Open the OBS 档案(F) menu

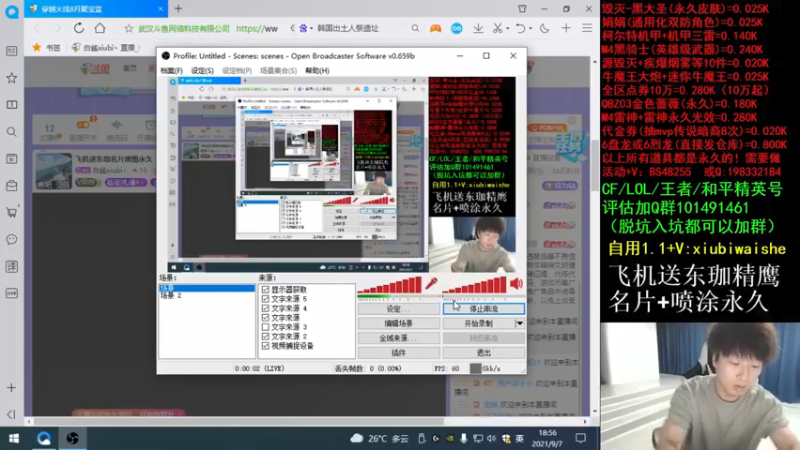point(171,70)
